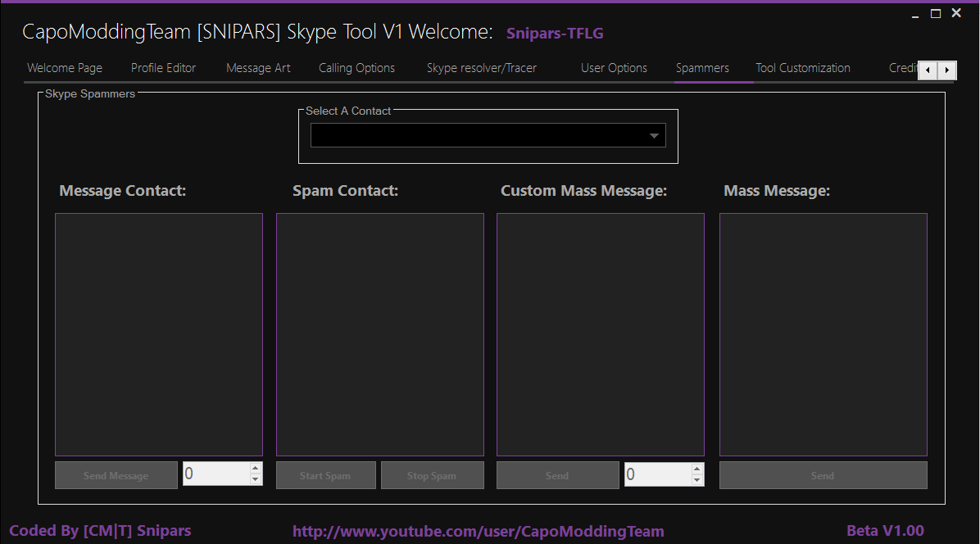Click the Snipars-TFLG username text
The height and width of the screenshot is (544, 980).
(555, 34)
